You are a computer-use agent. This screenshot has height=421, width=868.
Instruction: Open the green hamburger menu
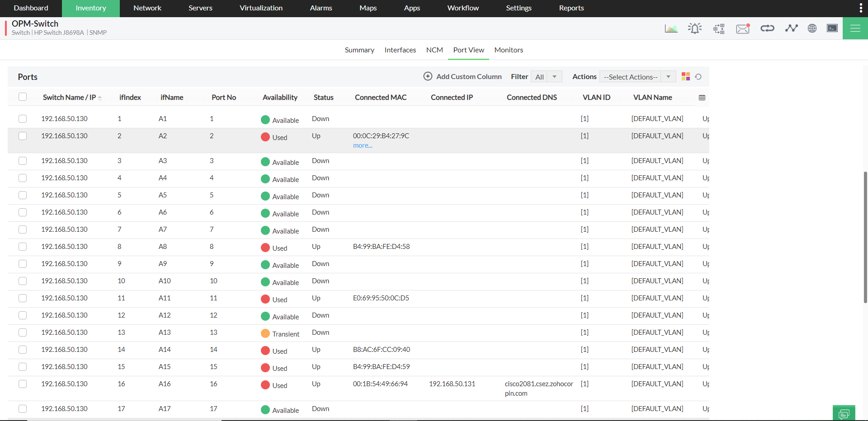pos(855,28)
